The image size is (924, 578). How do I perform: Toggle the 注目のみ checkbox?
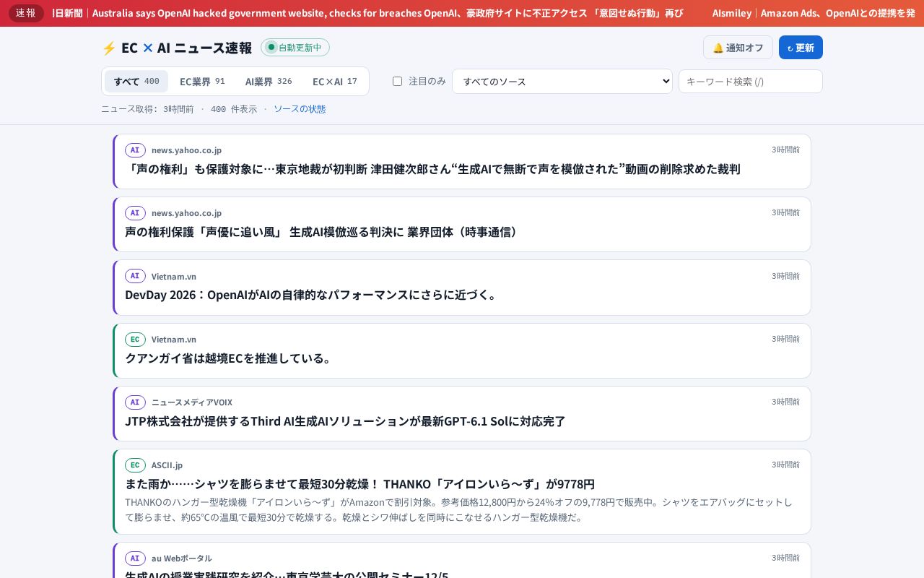click(397, 81)
